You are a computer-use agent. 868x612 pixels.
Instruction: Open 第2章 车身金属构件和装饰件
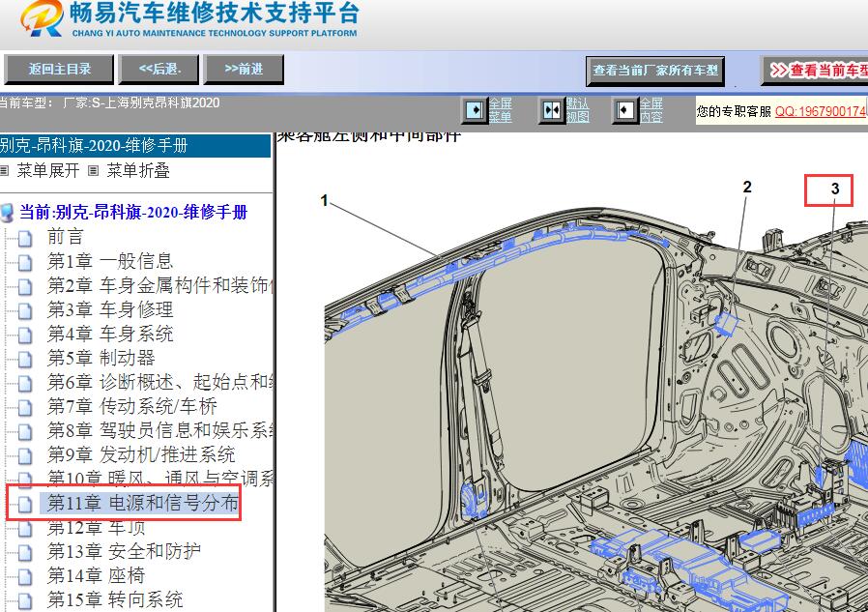click(x=160, y=285)
